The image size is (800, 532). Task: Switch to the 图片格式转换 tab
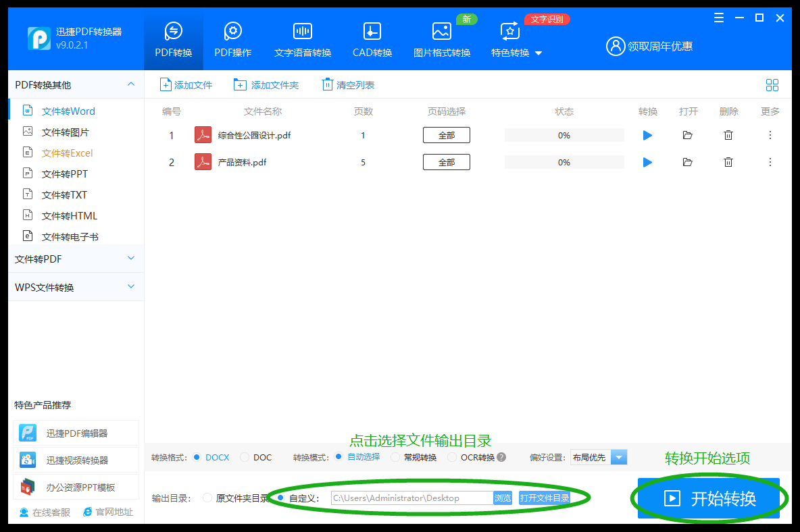pos(441,38)
